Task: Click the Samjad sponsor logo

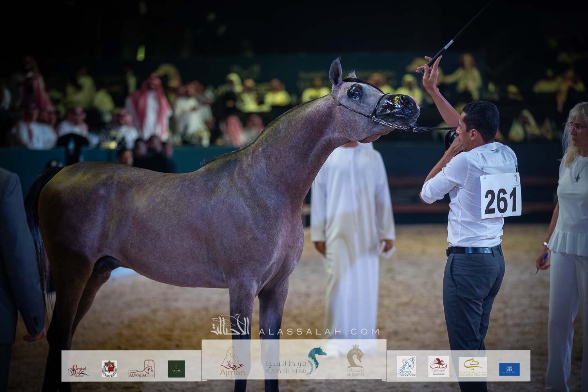Action: [x=78, y=369]
